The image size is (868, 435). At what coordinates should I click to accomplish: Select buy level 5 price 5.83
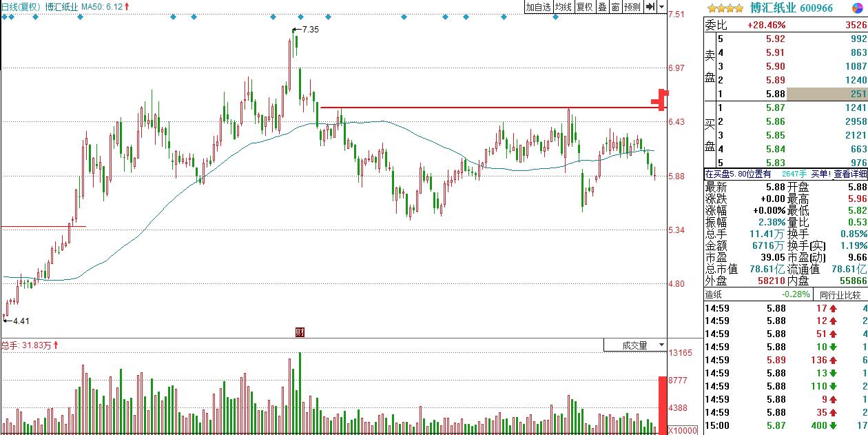tap(776, 163)
